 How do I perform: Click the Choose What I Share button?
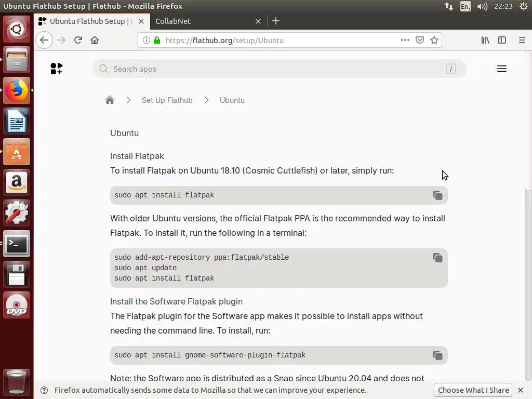pyautogui.click(x=473, y=390)
